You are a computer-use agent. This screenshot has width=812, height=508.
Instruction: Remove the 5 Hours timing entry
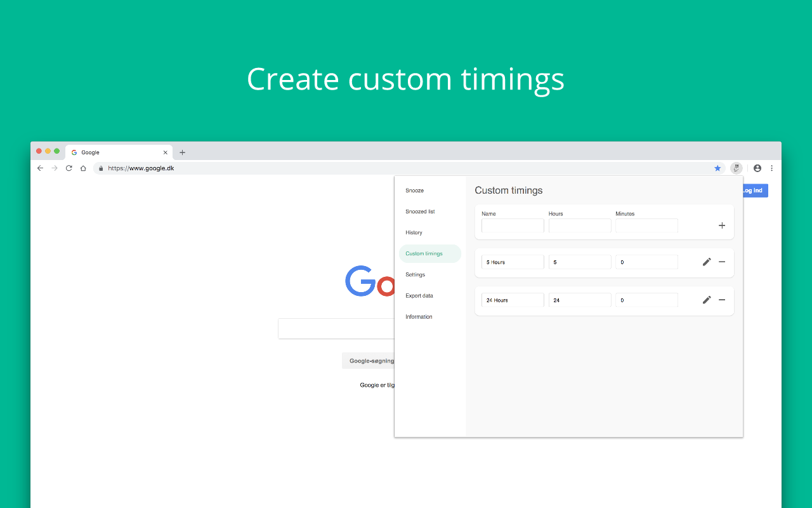click(722, 262)
